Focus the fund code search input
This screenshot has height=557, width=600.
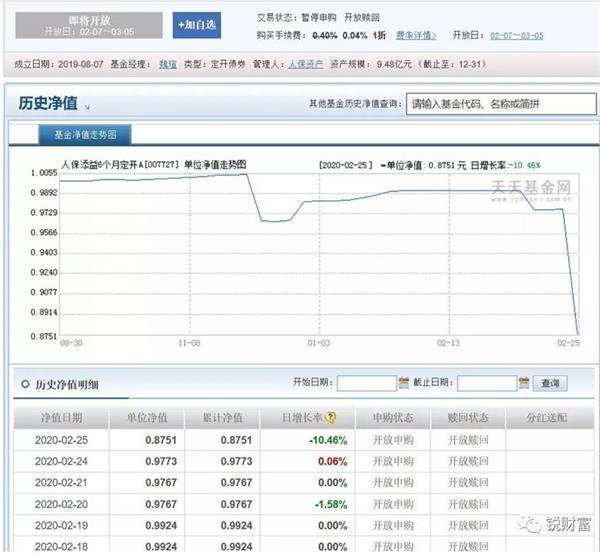pos(501,104)
